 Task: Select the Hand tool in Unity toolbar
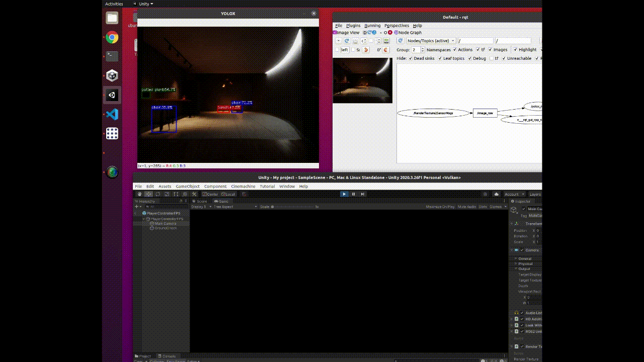[139, 194]
